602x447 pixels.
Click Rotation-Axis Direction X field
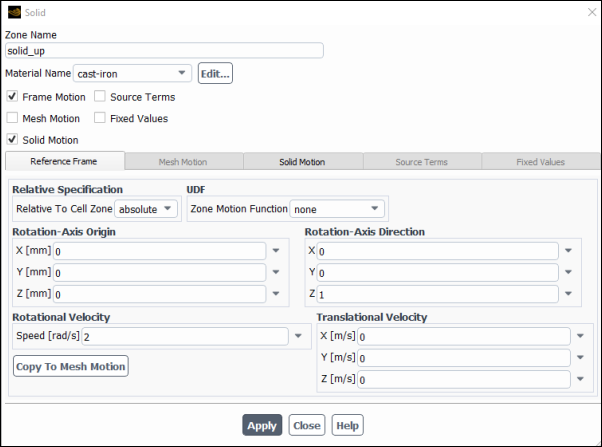click(437, 251)
